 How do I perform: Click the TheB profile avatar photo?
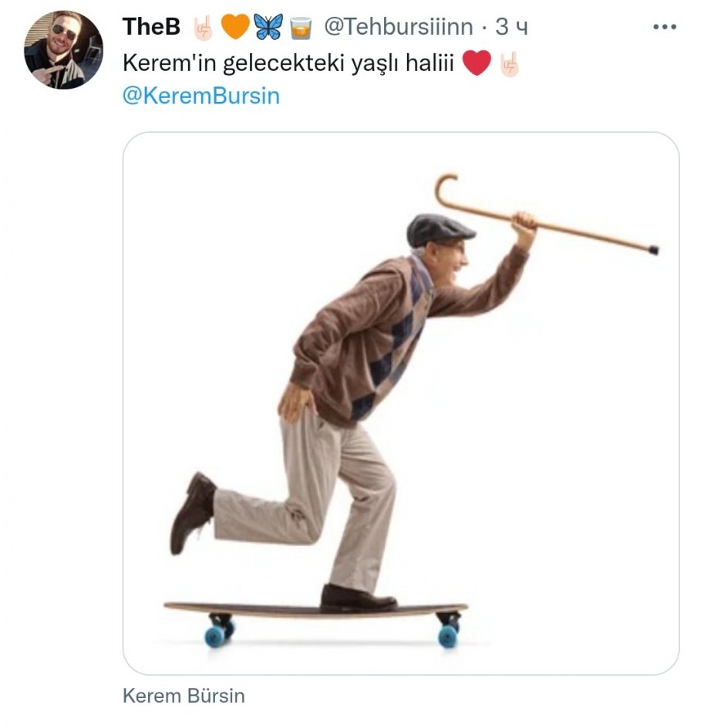coord(63,49)
